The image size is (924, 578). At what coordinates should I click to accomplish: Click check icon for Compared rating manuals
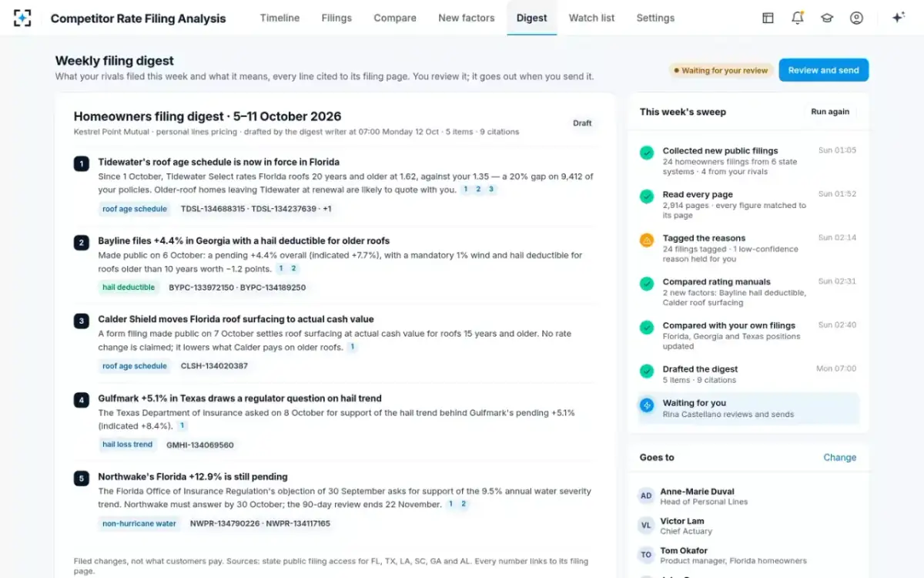click(x=647, y=284)
